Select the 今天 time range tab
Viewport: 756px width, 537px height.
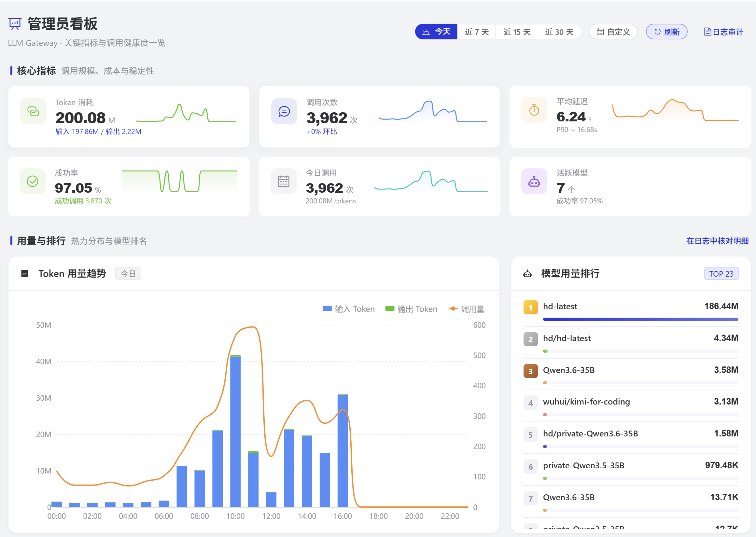point(436,32)
